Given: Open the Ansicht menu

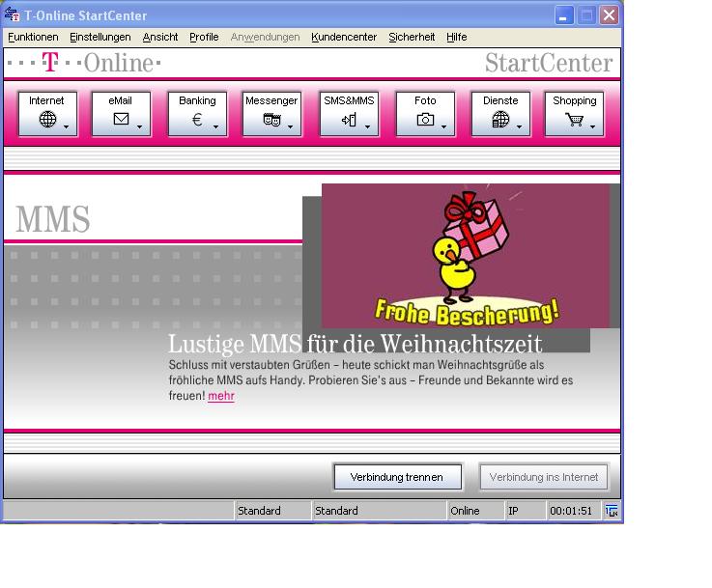Looking at the screenshot, I should 160,38.
